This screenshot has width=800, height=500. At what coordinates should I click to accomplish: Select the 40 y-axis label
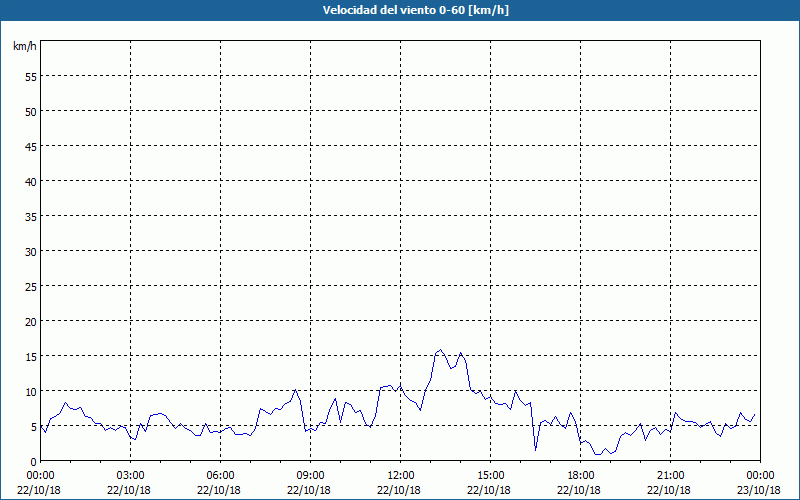pyautogui.click(x=31, y=182)
